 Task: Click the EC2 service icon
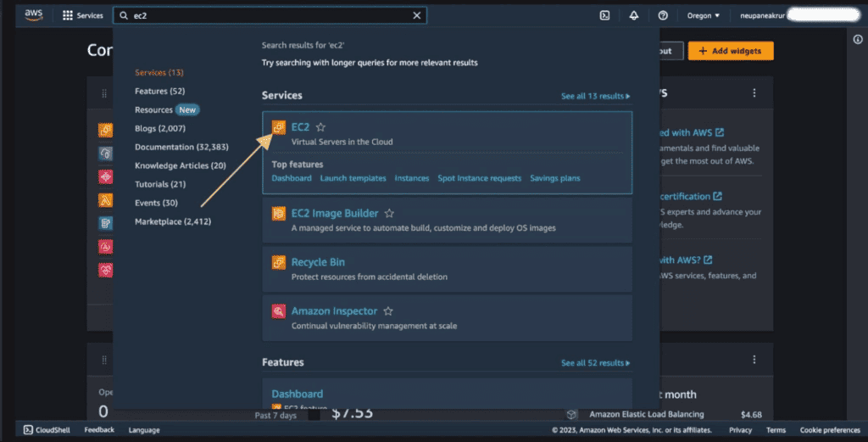pos(278,127)
